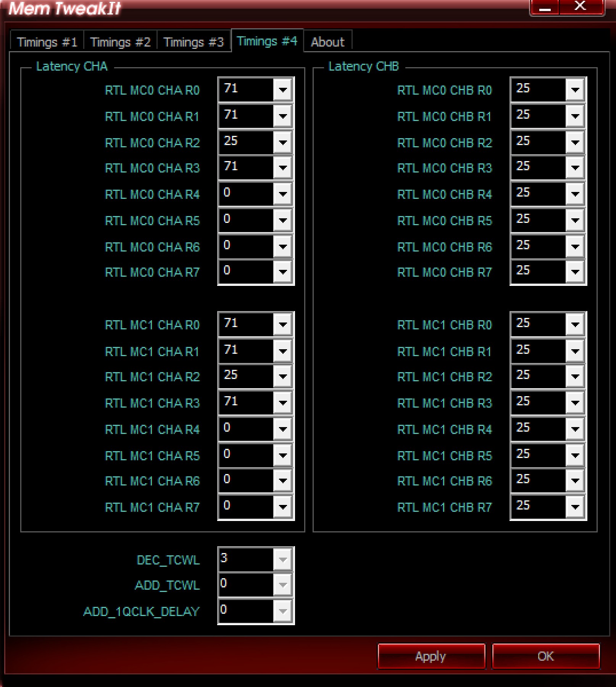
Task: Click the ADD_1QCLK_DELAY label
Action: point(142,612)
